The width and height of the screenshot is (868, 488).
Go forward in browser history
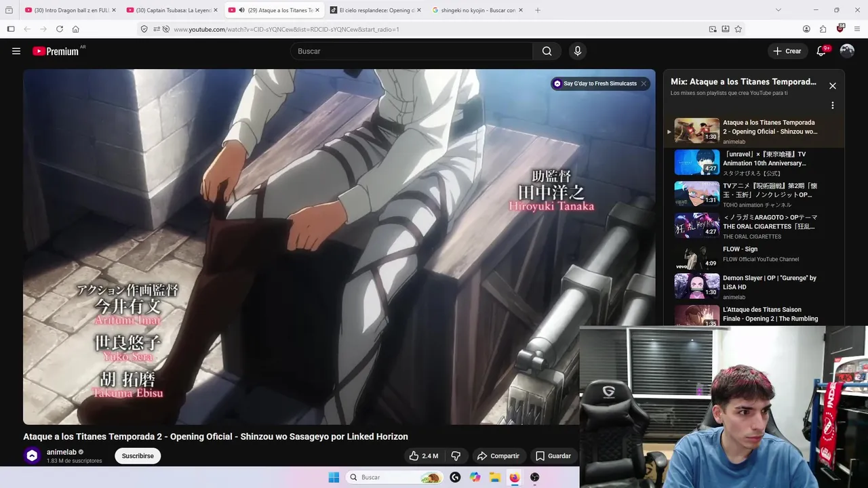(x=43, y=29)
